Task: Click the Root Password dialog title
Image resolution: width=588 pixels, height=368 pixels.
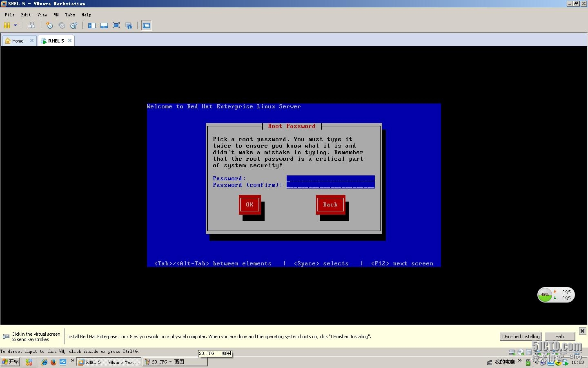Action: 292,126
